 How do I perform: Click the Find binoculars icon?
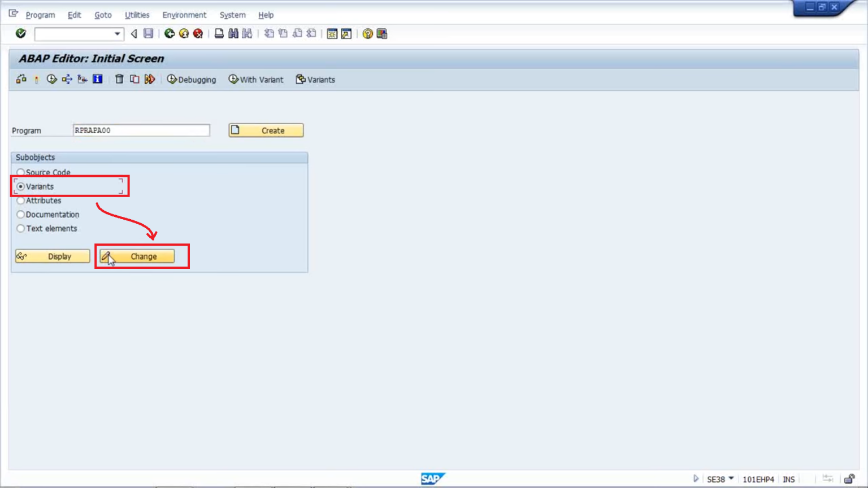click(232, 34)
